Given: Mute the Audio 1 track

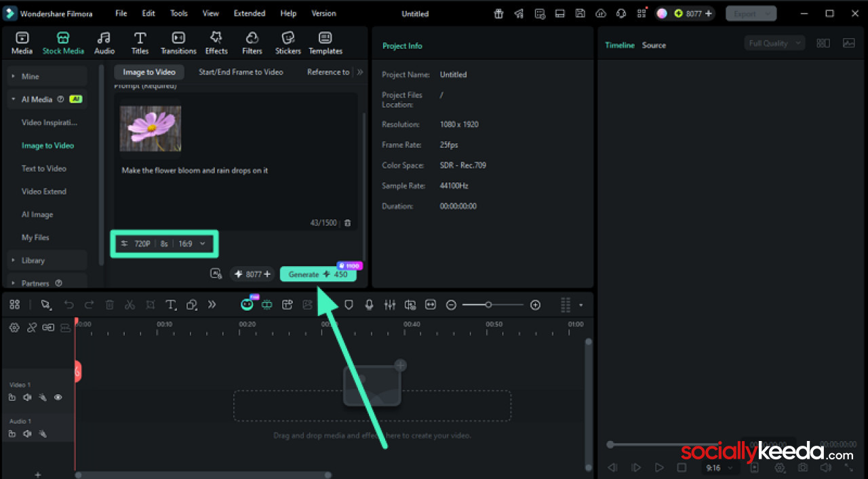Looking at the screenshot, I should tap(27, 434).
